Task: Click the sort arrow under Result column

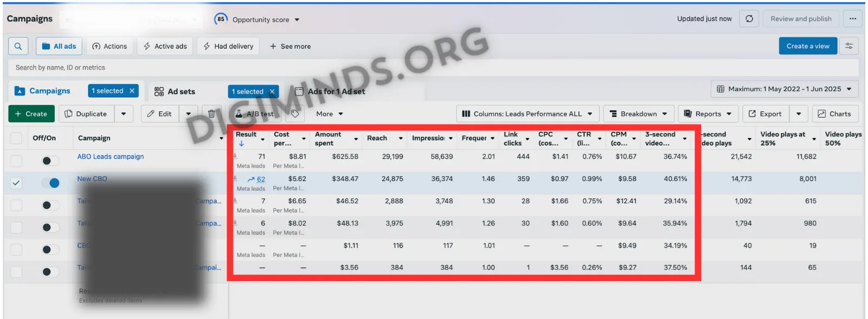Action: pos(242,144)
